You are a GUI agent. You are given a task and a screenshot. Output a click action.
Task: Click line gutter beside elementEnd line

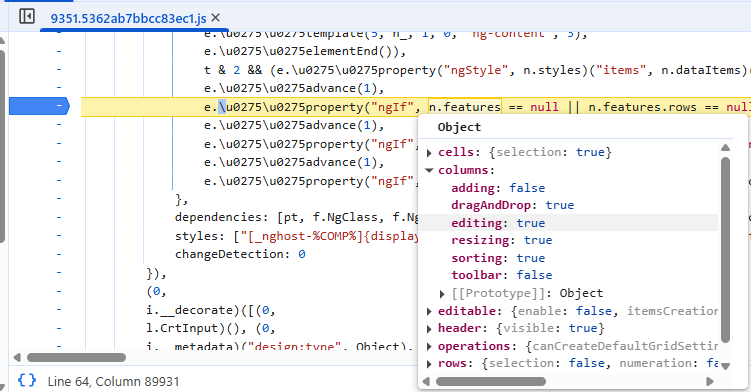click(x=59, y=51)
